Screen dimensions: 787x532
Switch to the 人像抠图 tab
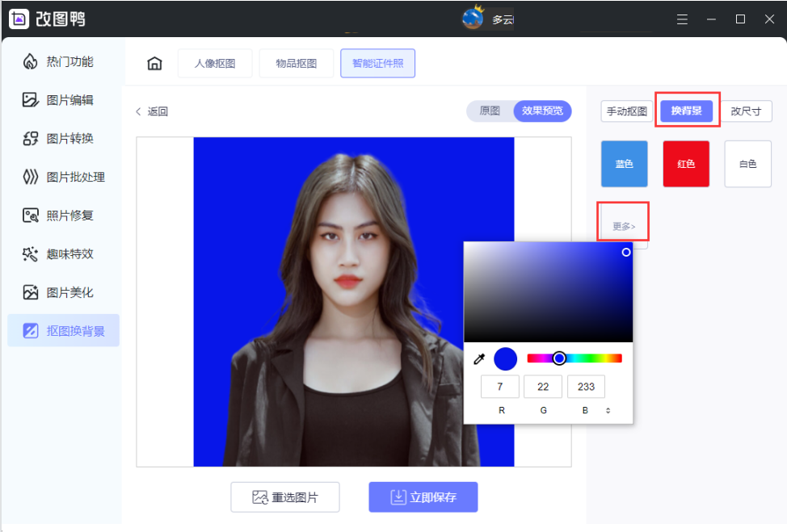(215, 62)
